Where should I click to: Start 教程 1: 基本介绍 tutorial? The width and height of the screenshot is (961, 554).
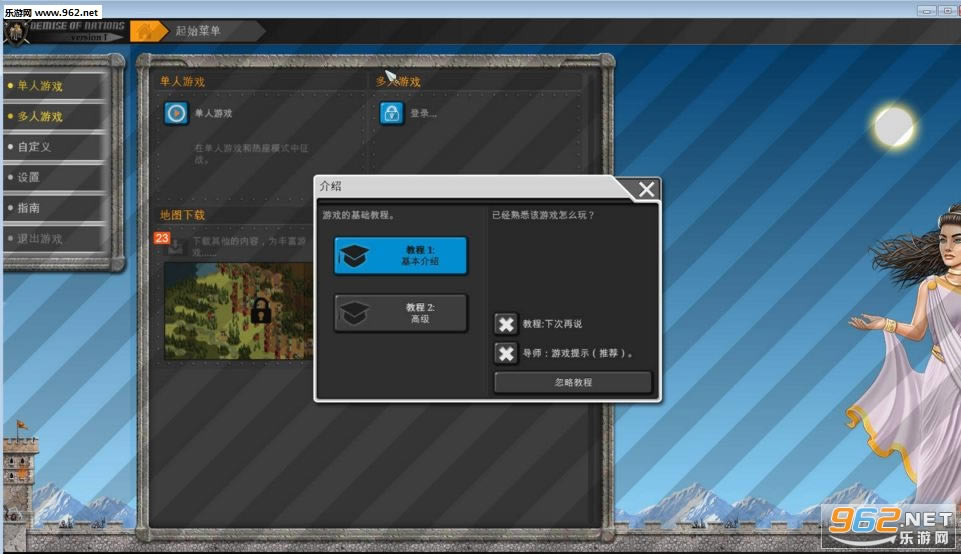(x=400, y=255)
